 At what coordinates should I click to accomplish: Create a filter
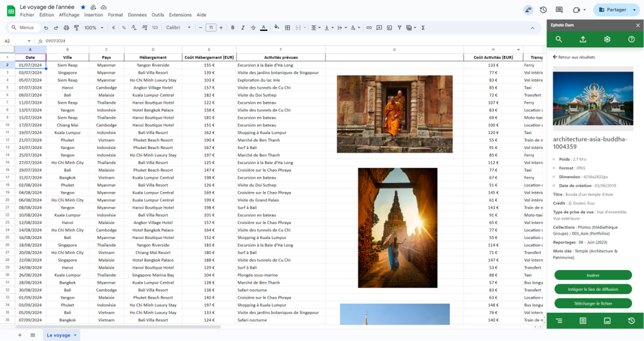(399, 28)
